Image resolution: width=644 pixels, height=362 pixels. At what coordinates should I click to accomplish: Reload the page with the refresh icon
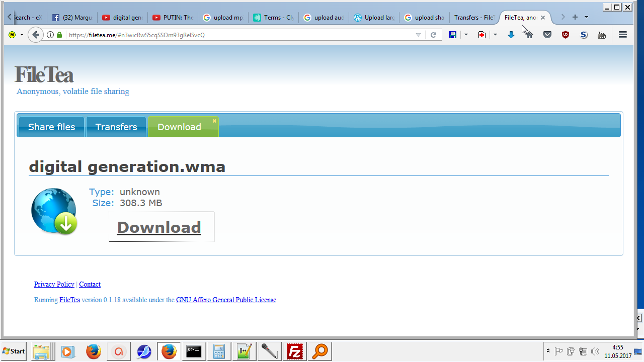[433, 35]
